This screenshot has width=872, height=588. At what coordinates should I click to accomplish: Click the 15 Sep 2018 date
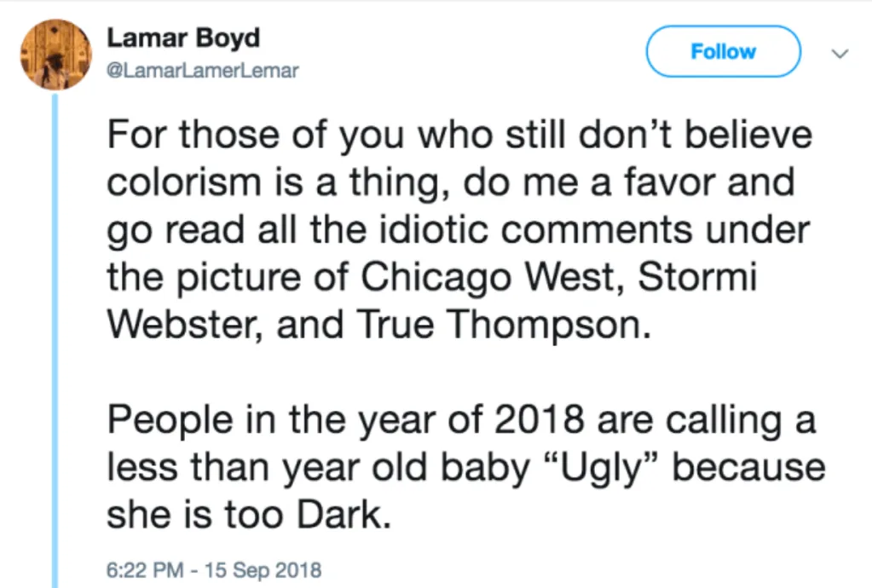pyautogui.click(x=263, y=570)
